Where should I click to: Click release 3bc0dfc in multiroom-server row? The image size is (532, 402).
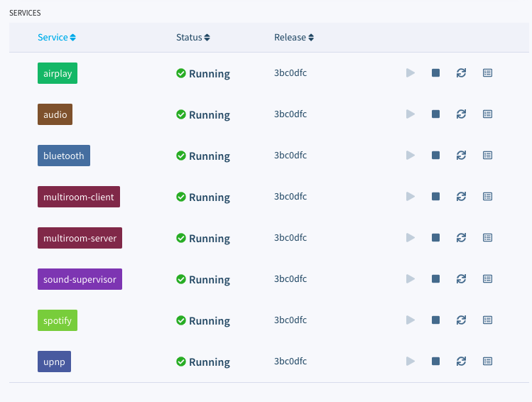(x=291, y=237)
